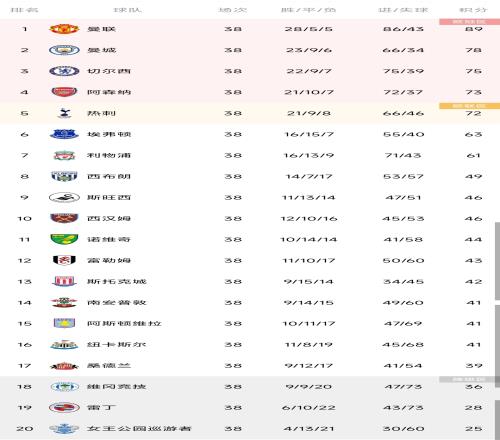Image resolution: width=500 pixels, height=440 pixels.
Task: Select the Sunderland crest in row seventeen
Action: 64,366
